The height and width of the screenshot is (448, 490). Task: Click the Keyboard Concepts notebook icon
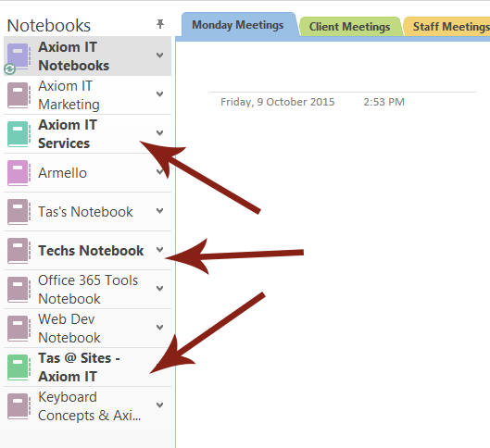coord(19,406)
